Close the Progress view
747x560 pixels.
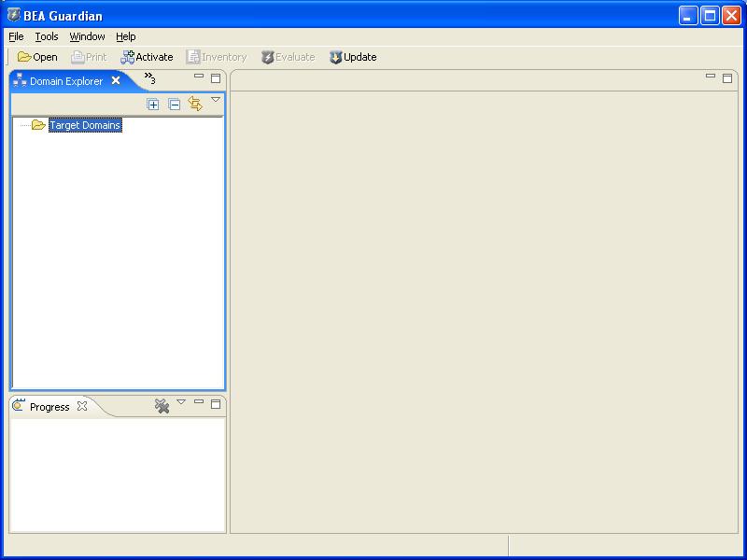pos(82,406)
